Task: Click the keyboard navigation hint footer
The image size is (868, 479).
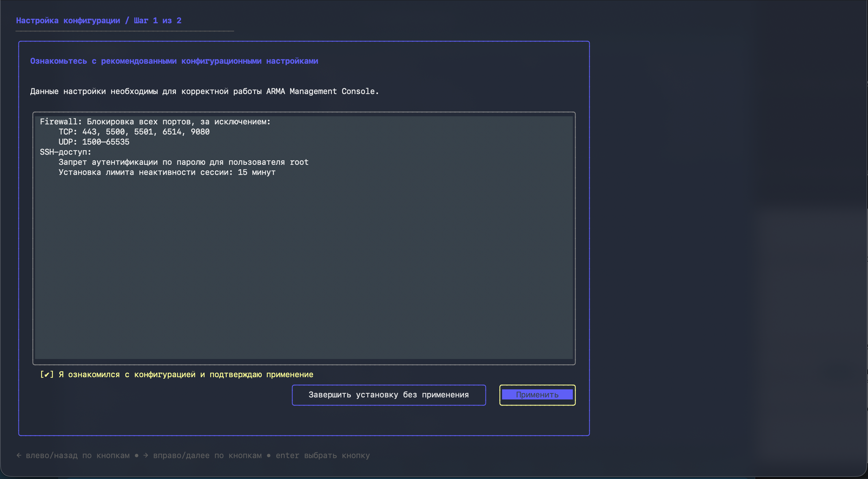Action: click(x=193, y=455)
